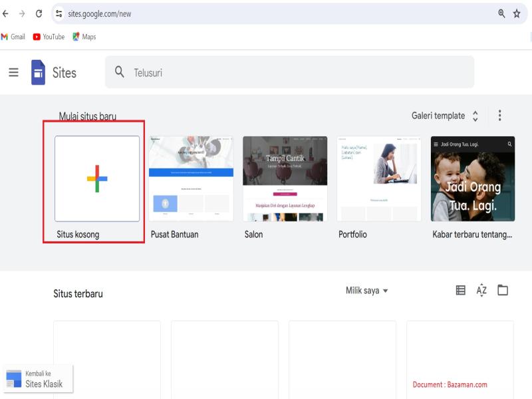The height and width of the screenshot is (399, 532).
Task: Click the Situs terbaru heading
Action: coord(78,293)
